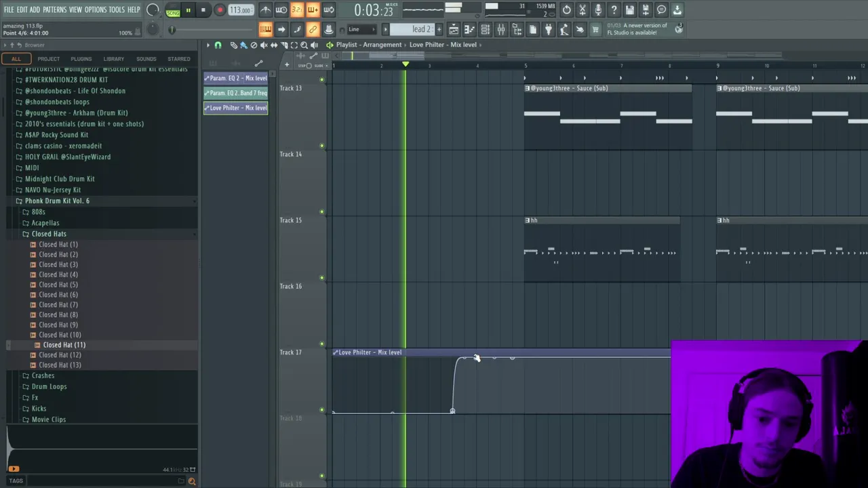This screenshot has height=488, width=868.
Task: Select the Zoom magnifier tool in playlist
Action: point(304,45)
